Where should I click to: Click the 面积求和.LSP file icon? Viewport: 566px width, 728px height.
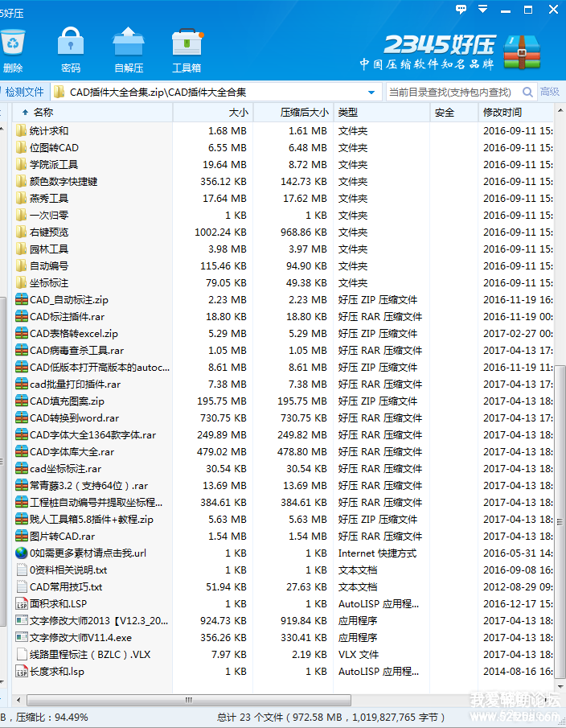[22, 603]
